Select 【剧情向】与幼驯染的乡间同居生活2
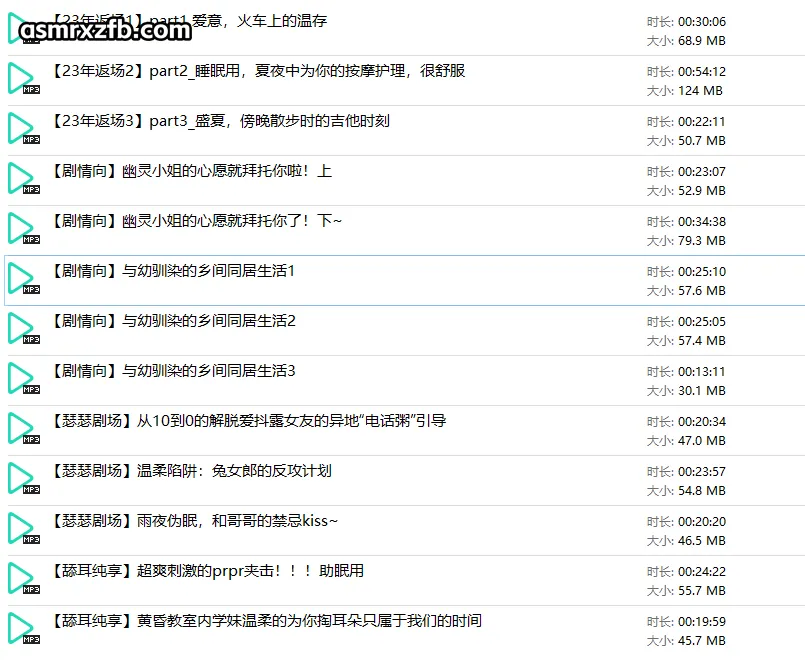 click(174, 321)
